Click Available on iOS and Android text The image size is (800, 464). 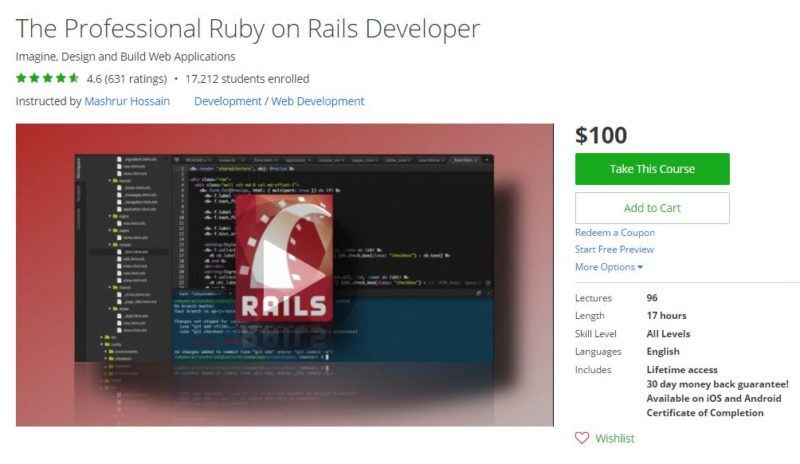click(714, 398)
